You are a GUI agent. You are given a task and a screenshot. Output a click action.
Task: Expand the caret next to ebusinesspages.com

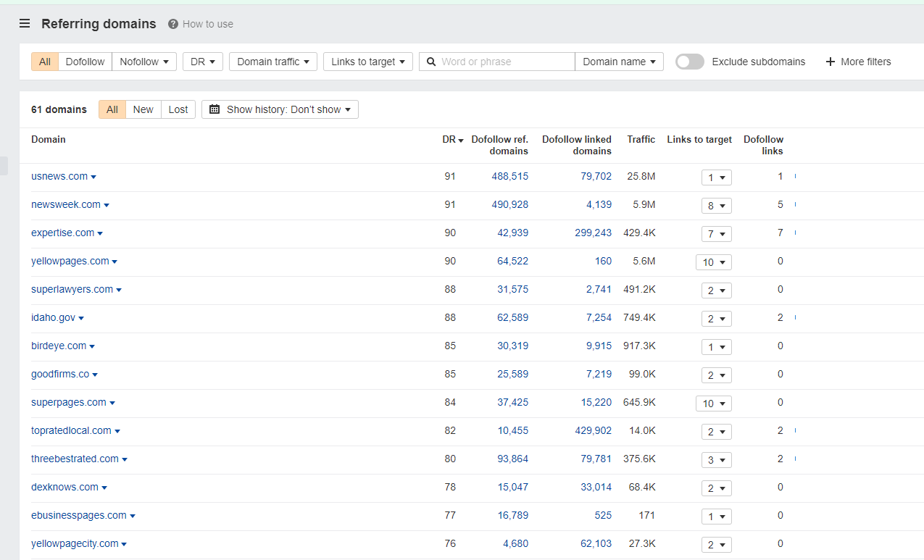pyautogui.click(x=133, y=516)
